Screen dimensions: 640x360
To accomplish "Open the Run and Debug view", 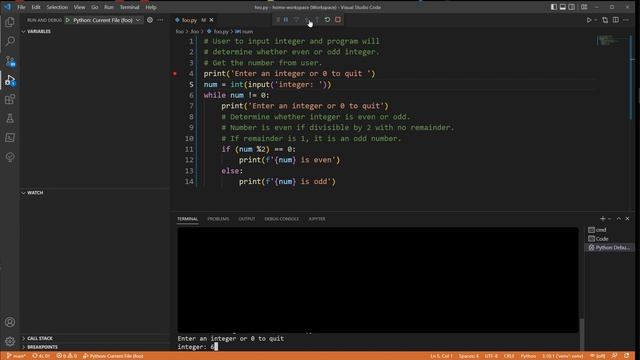I will coord(10,80).
